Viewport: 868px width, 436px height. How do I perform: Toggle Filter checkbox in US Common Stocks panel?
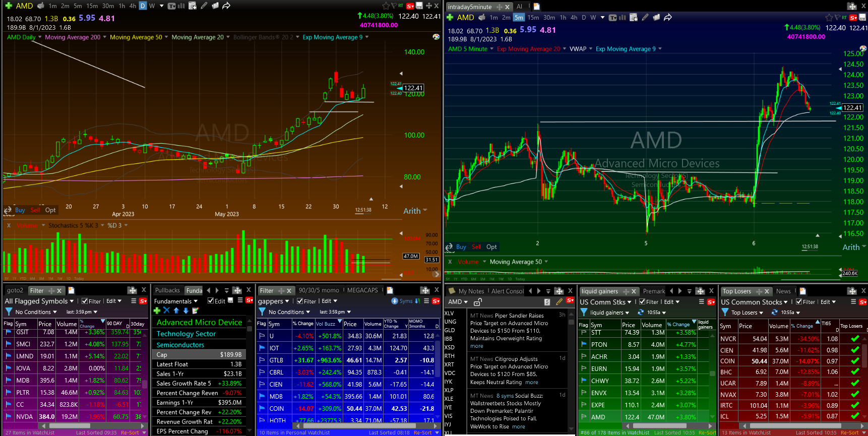[799, 301]
